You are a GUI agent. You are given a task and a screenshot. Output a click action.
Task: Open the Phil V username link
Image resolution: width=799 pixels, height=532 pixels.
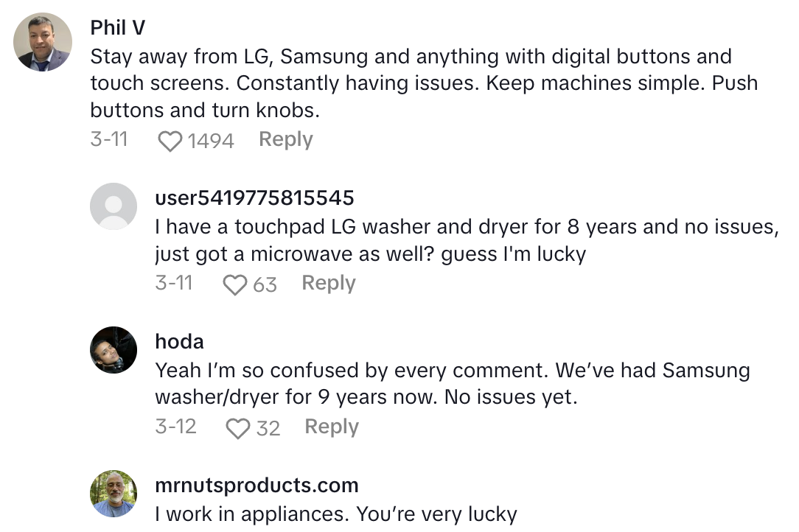click(118, 28)
